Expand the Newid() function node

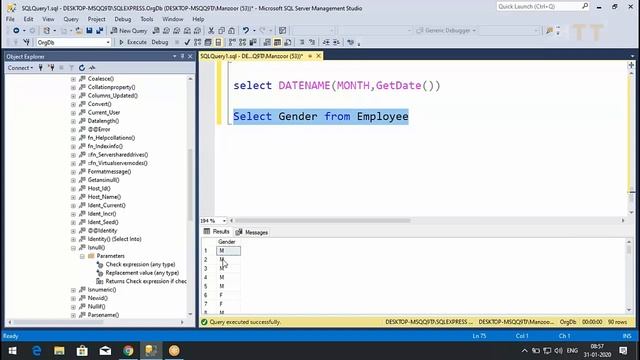[x=73, y=298]
